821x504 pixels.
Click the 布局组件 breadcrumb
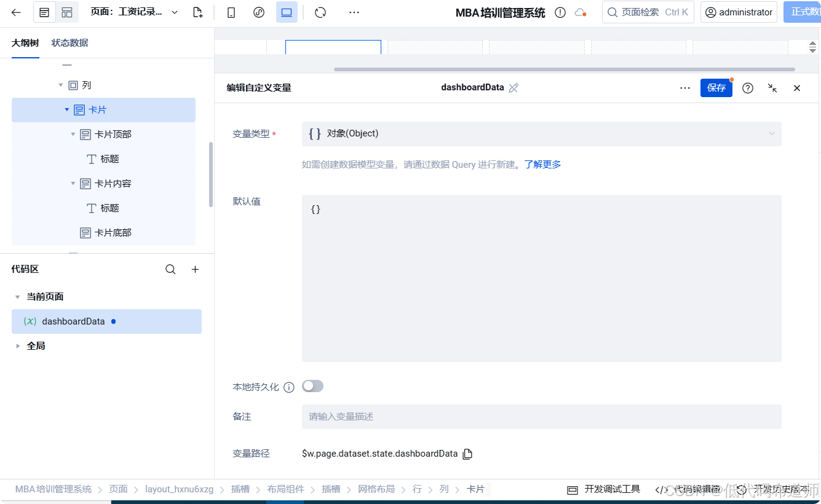[286, 489]
